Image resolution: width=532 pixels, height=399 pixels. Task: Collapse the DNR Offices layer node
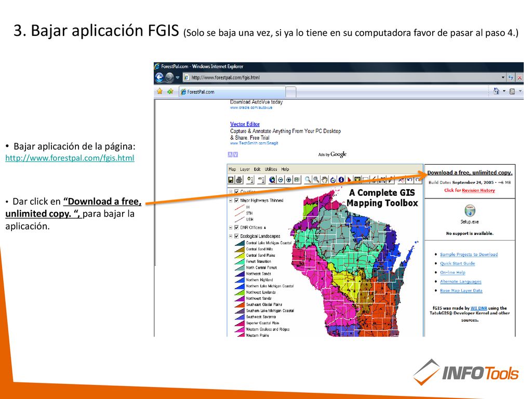click(230, 228)
